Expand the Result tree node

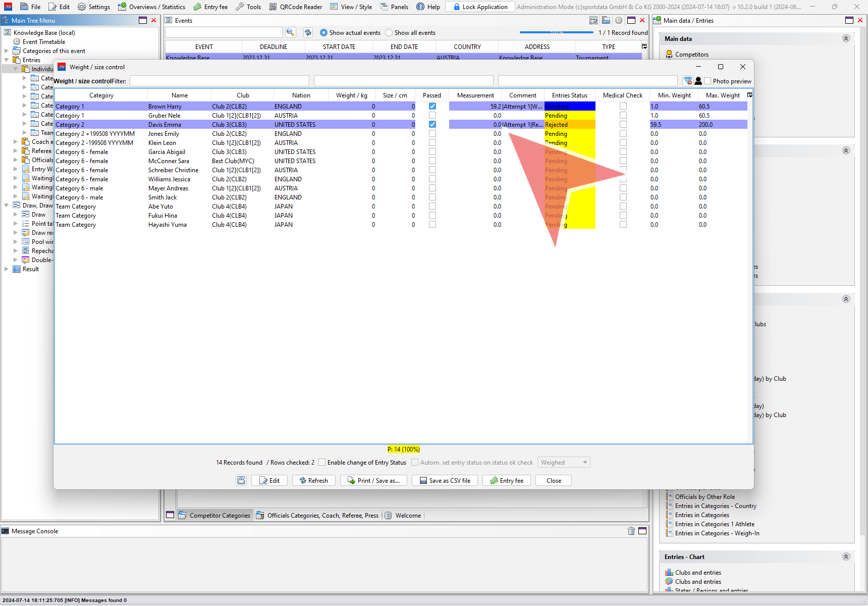7,269
